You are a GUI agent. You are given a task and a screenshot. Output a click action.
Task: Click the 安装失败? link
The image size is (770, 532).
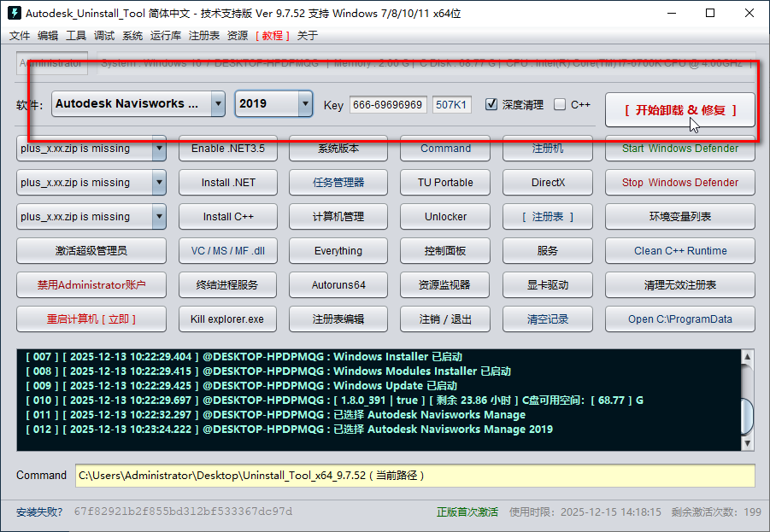tap(39, 512)
